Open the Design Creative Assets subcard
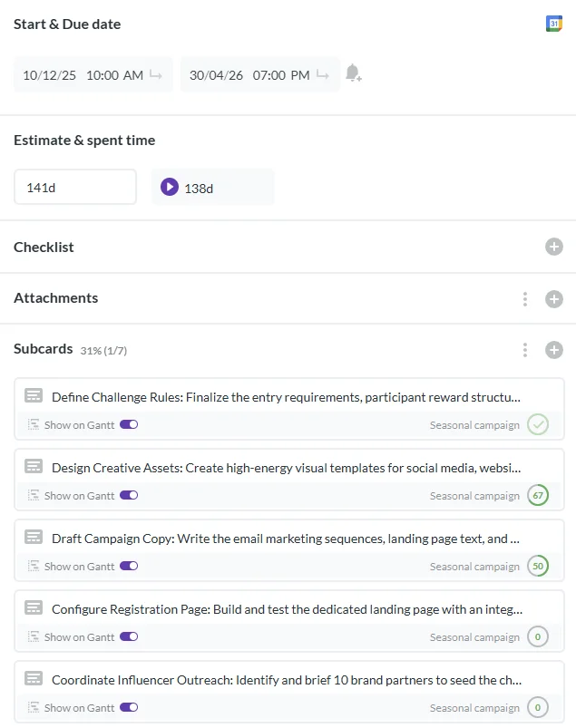The height and width of the screenshot is (728, 576). tap(286, 468)
